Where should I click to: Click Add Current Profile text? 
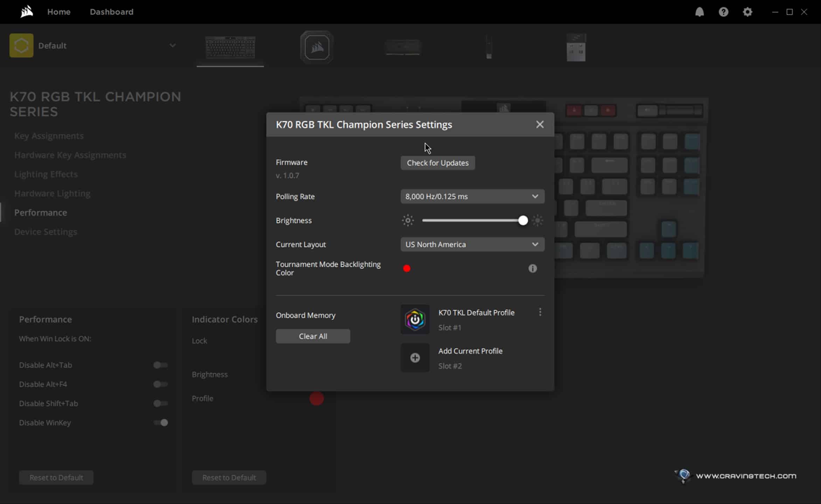click(x=470, y=351)
